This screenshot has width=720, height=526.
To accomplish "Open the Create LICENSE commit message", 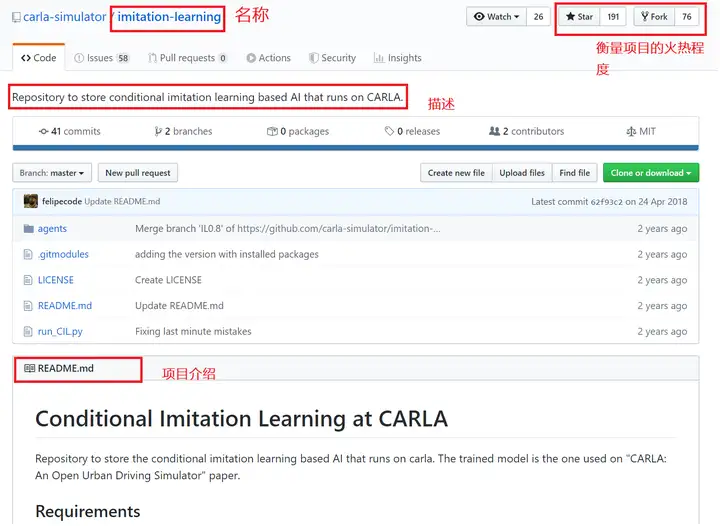I will [169, 280].
